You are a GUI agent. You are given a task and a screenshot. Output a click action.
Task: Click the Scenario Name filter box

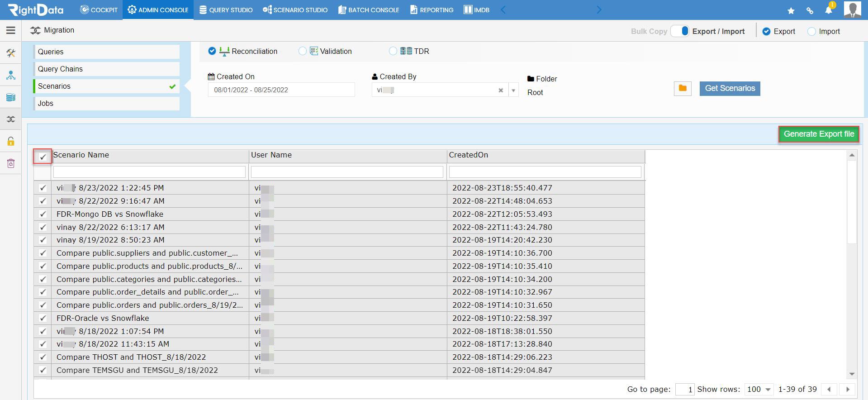[x=149, y=172]
